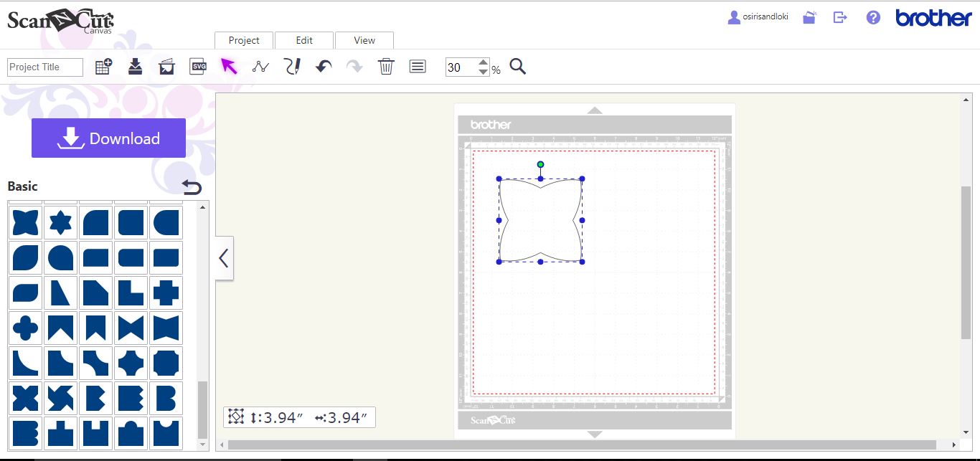Select the star shape thumbnail
This screenshot has height=461, width=980.
click(60, 222)
